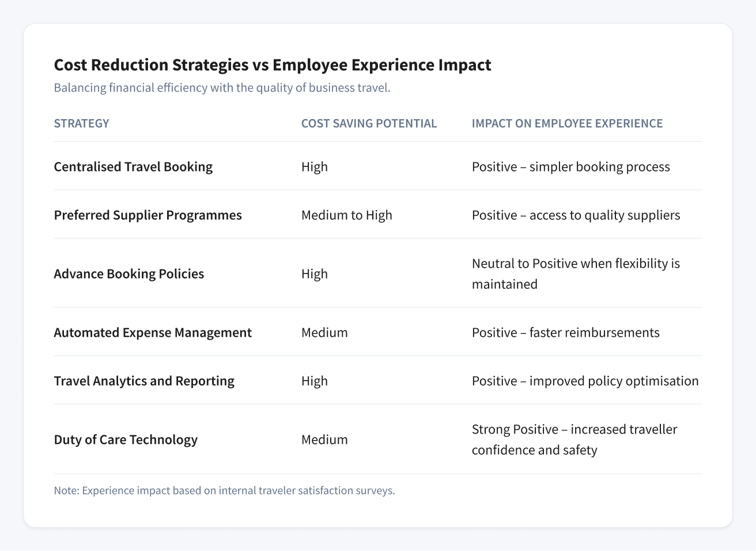The width and height of the screenshot is (756, 551).
Task: Select the 'Automated Expense Management' cell
Action: point(153,333)
